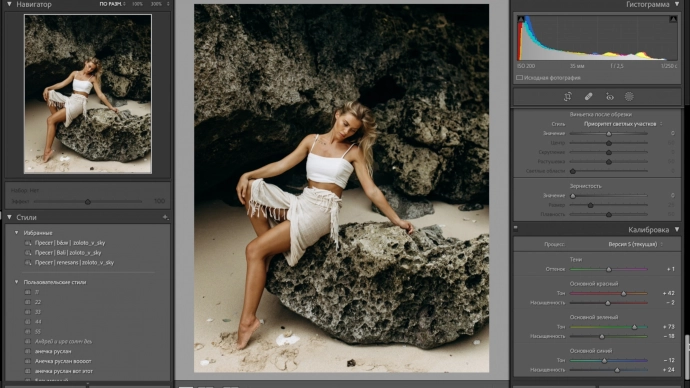This screenshot has width=690, height=388.
Task: Click the Основной синий Насыщенность value +24
Action: point(668,370)
